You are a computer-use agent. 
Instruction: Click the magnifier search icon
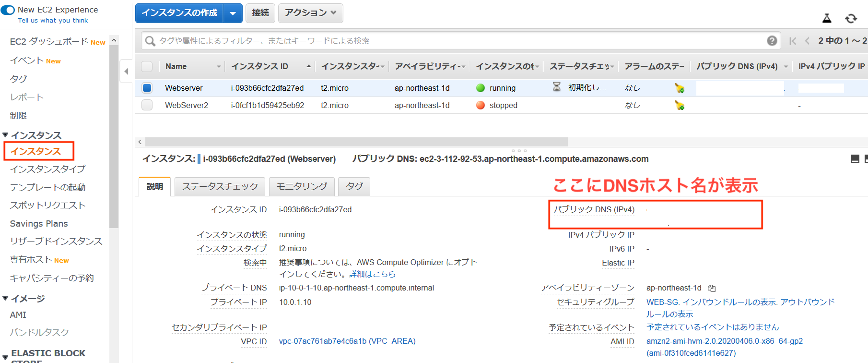150,41
